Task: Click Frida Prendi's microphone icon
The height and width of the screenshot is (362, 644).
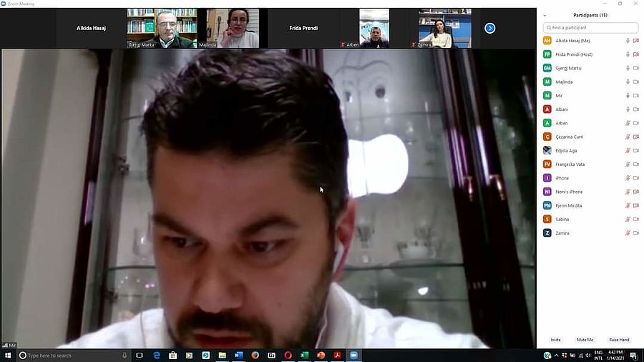Action: point(628,54)
